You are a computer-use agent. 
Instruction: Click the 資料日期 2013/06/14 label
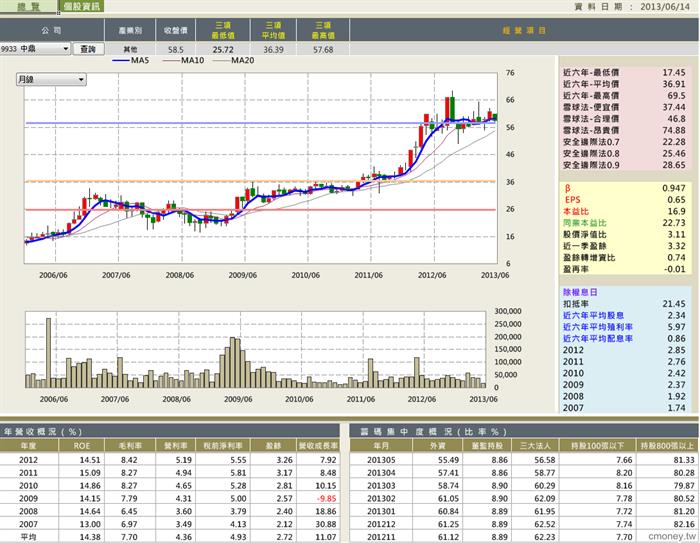(631, 7)
